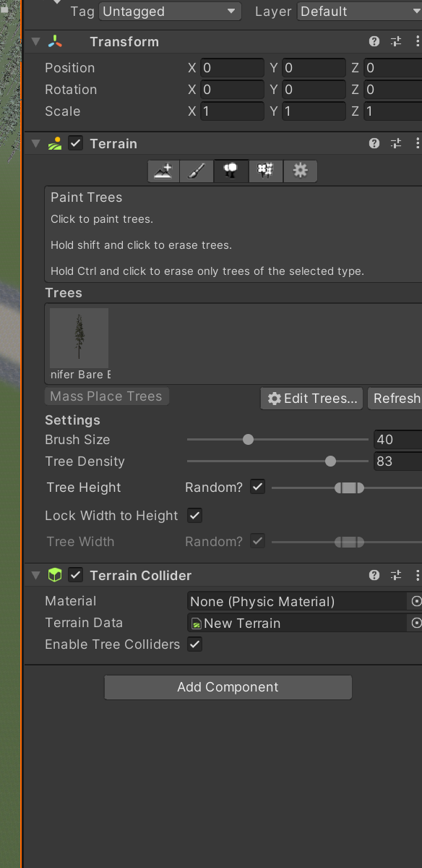Click Rotation Y input field
422x868 pixels.
pyautogui.click(x=314, y=90)
